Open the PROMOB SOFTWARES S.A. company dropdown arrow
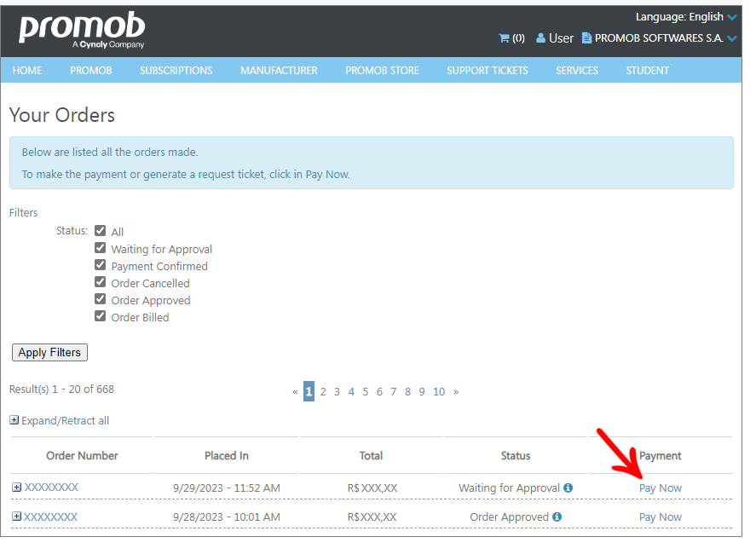756x554 pixels. click(732, 38)
